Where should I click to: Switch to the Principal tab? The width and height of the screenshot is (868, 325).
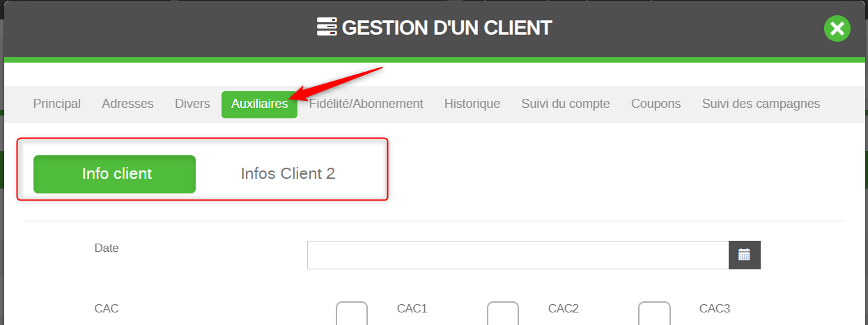pyautogui.click(x=57, y=104)
